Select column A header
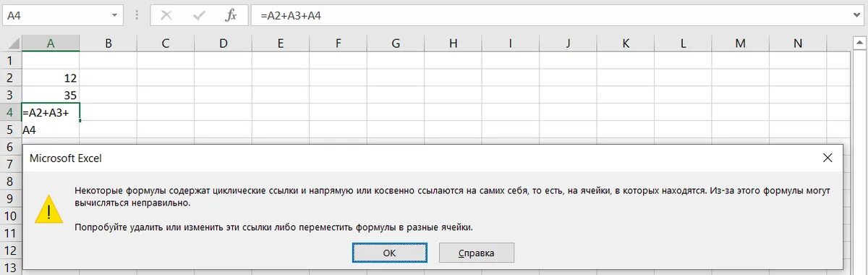Screen dimensions: 868x275 point(51,43)
